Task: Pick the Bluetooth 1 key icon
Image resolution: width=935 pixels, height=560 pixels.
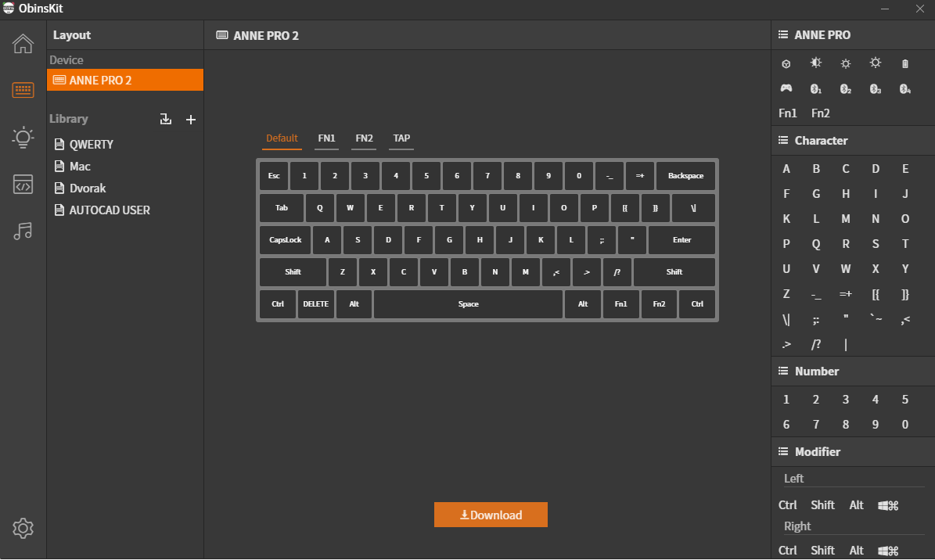Action: [x=816, y=89]
